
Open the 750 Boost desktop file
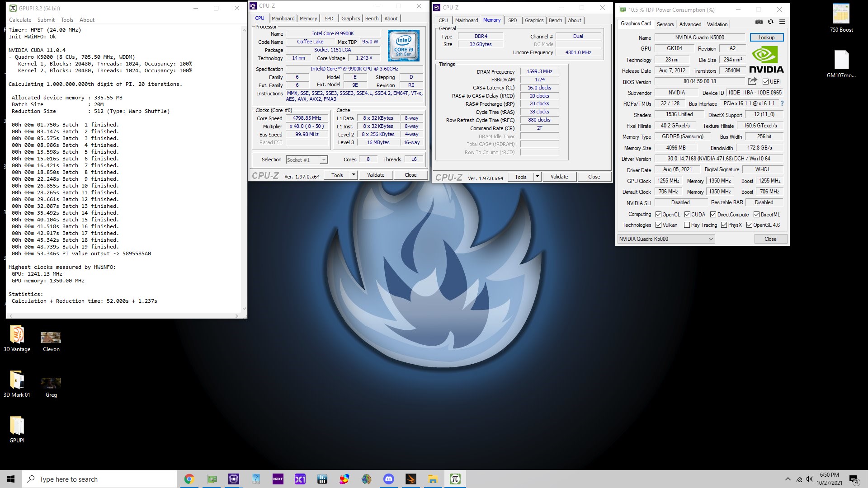point(841,18)
